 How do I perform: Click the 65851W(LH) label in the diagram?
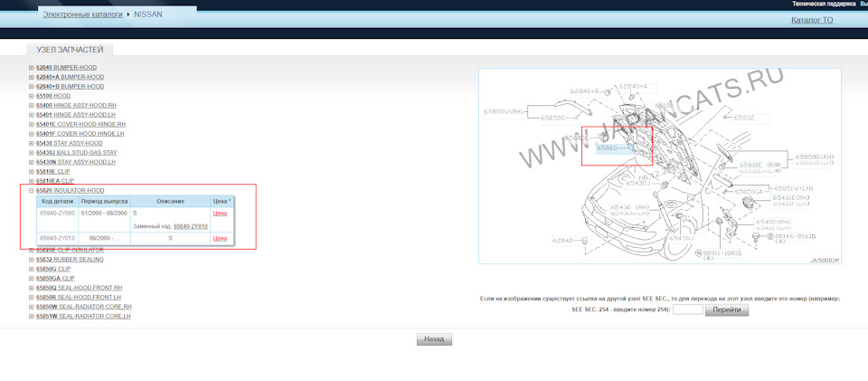792,187
